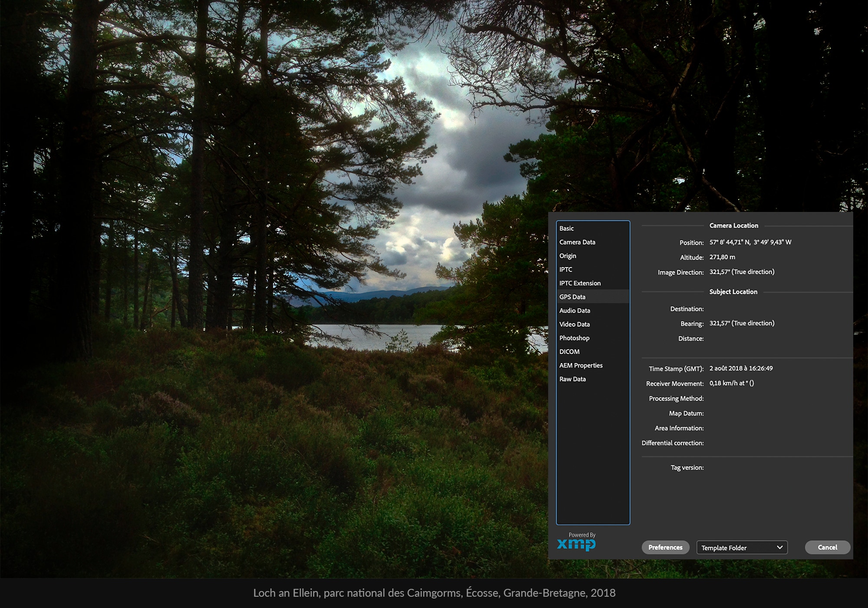View the Raw Data section
The width and height of the screenshot is (868, 608).
572,379
